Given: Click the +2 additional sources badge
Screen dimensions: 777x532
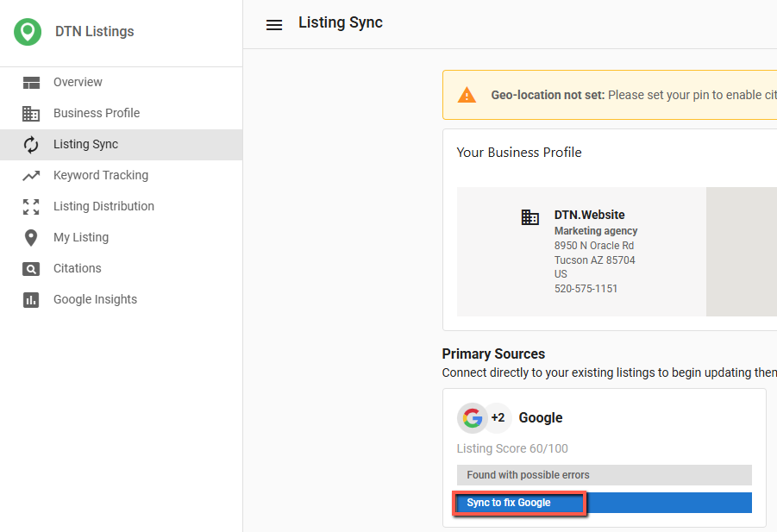Looking at the screenshot, I should point(498,417).
